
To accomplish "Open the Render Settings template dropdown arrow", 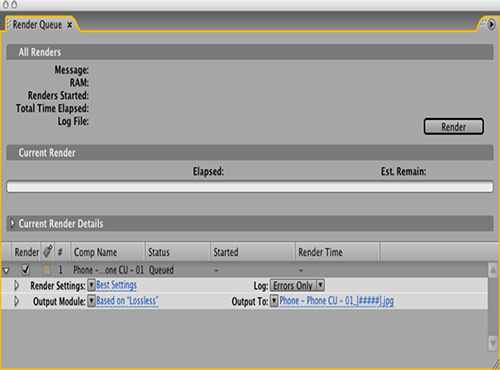I will (x=91, y=285).
